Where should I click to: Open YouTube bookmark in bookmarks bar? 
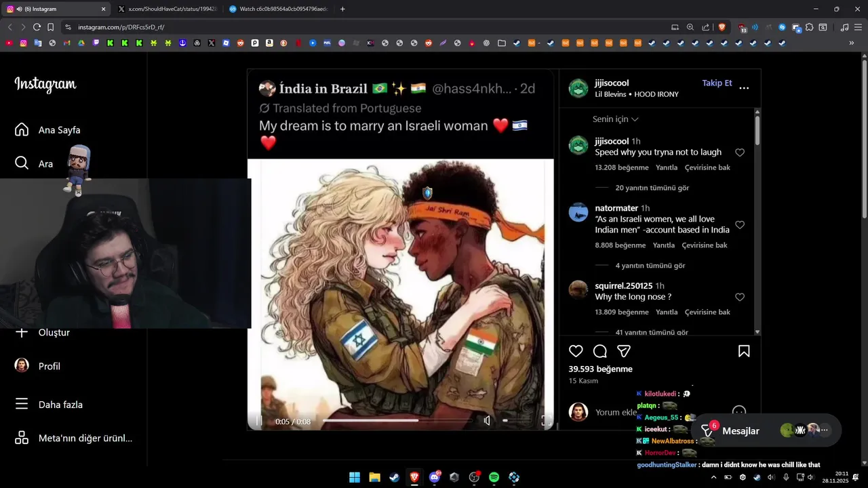[x=9, y=43]
